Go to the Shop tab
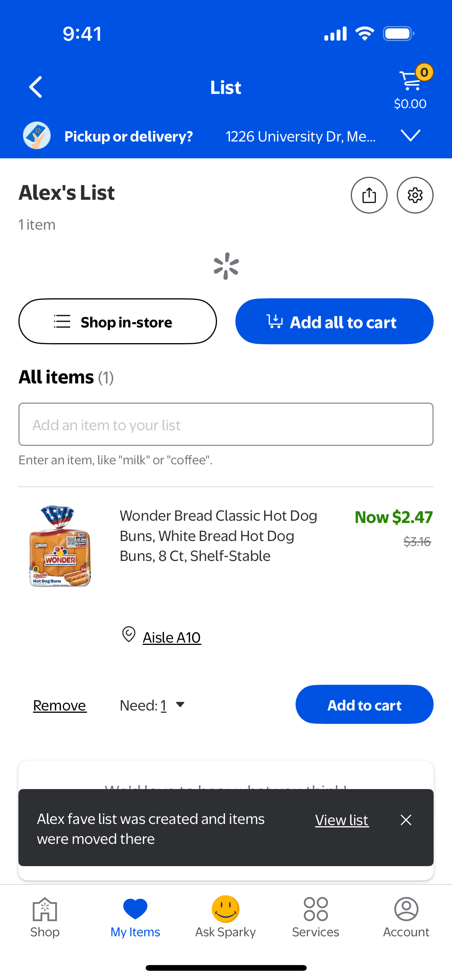 (x=45, y=916)
